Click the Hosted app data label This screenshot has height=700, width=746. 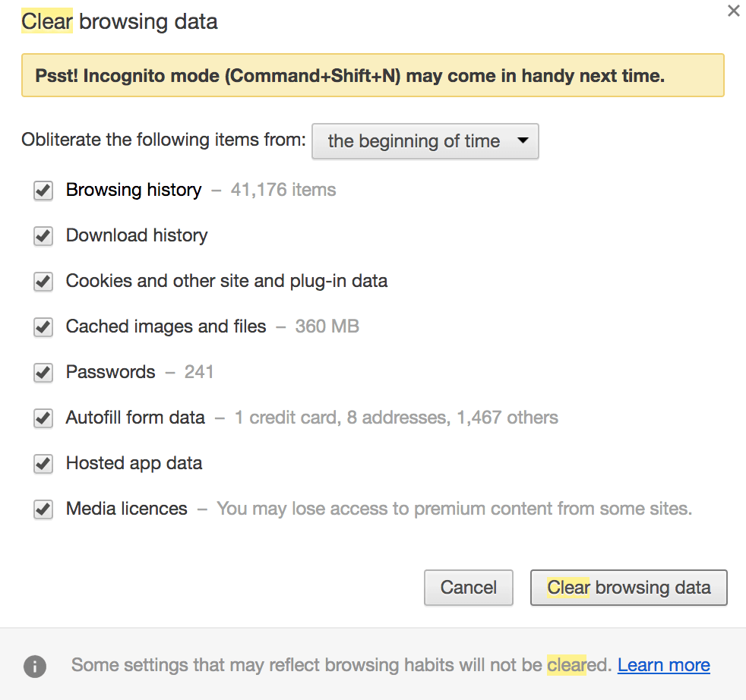(134, 463)
